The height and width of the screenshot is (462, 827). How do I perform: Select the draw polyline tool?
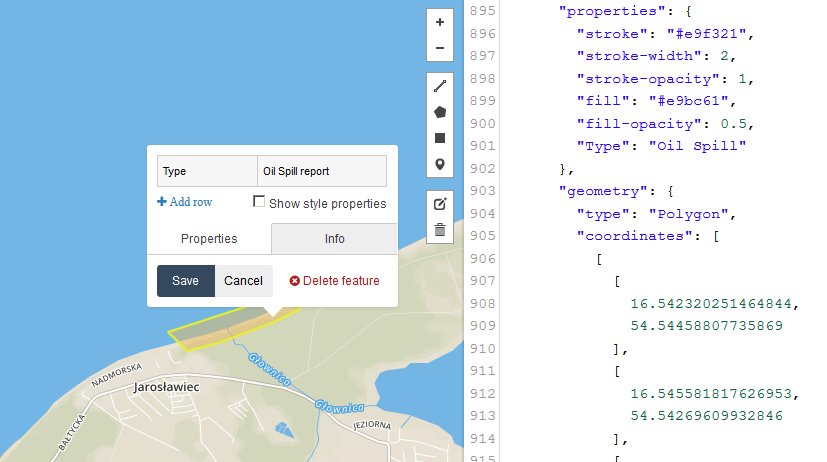[x=440, y=86]
